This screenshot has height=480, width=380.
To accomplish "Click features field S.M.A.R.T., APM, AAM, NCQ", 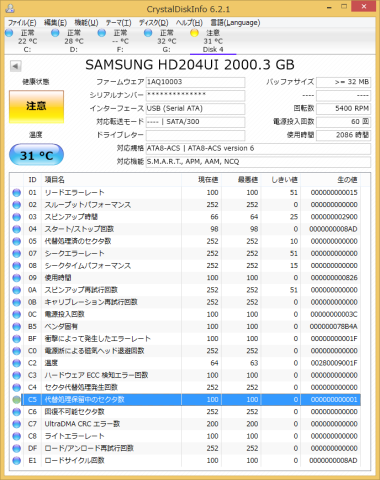I will click(x=258, y=162).
